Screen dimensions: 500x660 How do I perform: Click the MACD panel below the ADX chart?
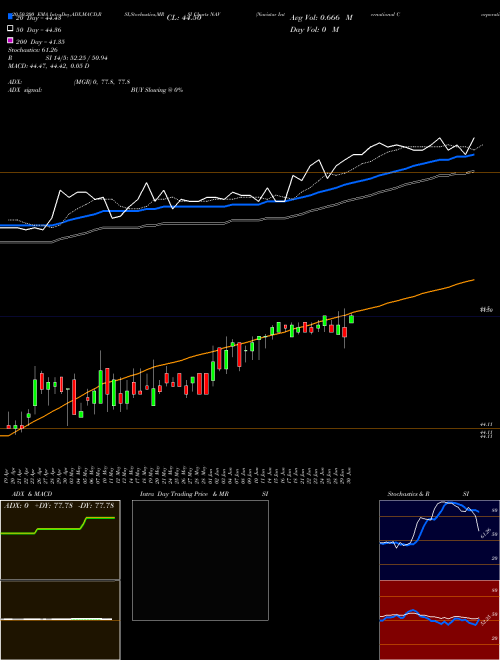(x=60, y=620)
